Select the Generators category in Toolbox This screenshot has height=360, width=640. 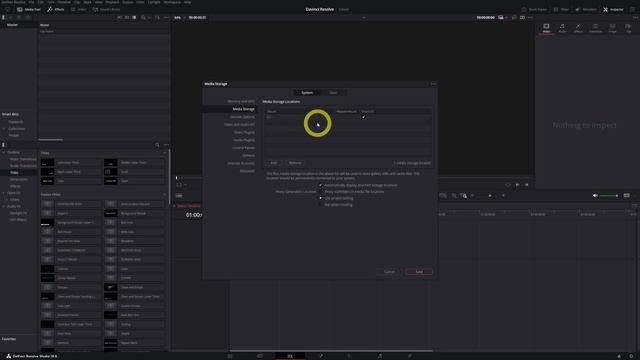click(19, 179)
